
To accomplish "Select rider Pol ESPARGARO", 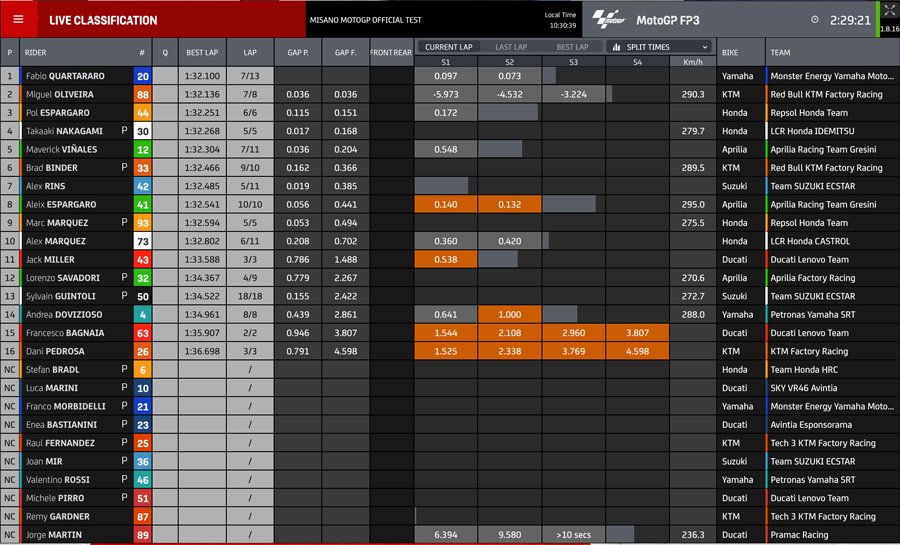I will click(x=57, y=112).
